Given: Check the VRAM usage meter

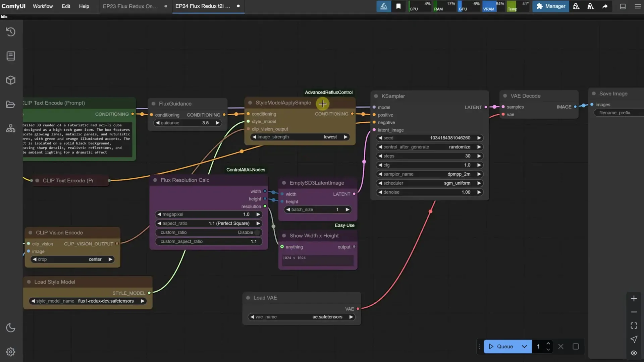Looking at the screenshot, I should pyautogui.click(x=493, y=6).
